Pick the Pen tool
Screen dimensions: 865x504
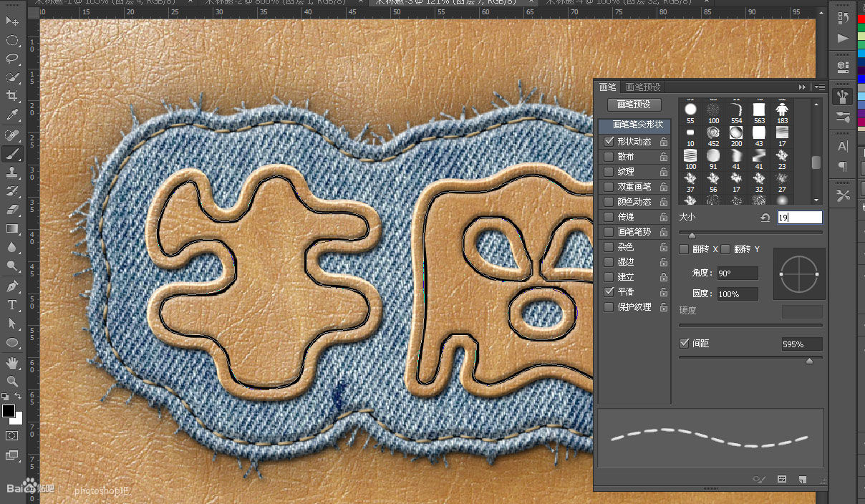pos(12,286)
